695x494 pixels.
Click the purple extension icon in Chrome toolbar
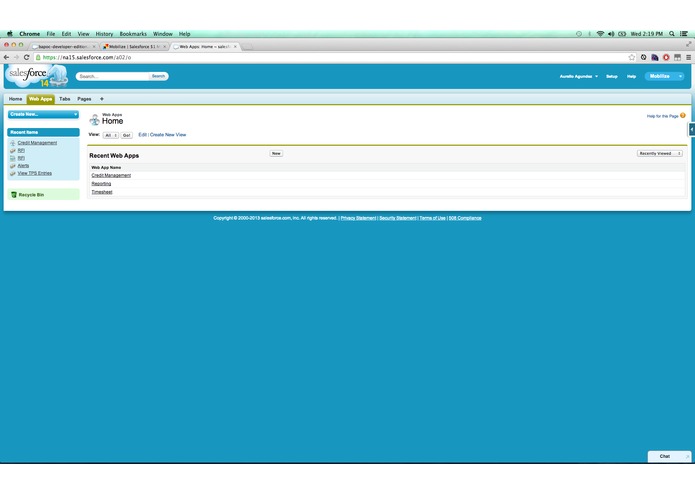coord(655,57)
